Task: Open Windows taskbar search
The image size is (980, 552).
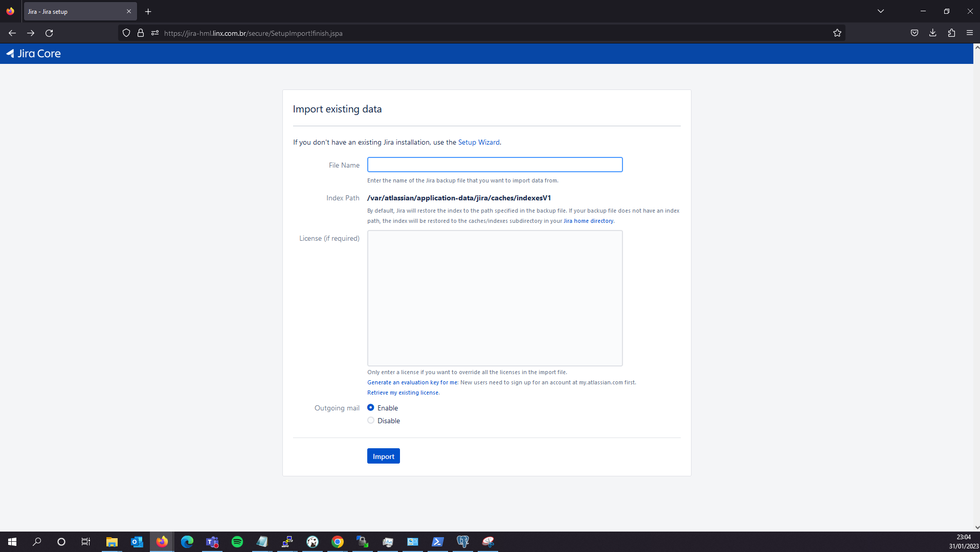Action: (37, 542)
